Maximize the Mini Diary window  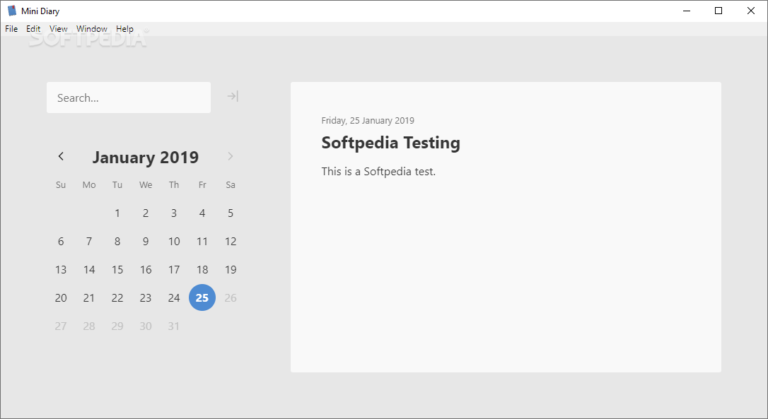[x=718, y=10]
